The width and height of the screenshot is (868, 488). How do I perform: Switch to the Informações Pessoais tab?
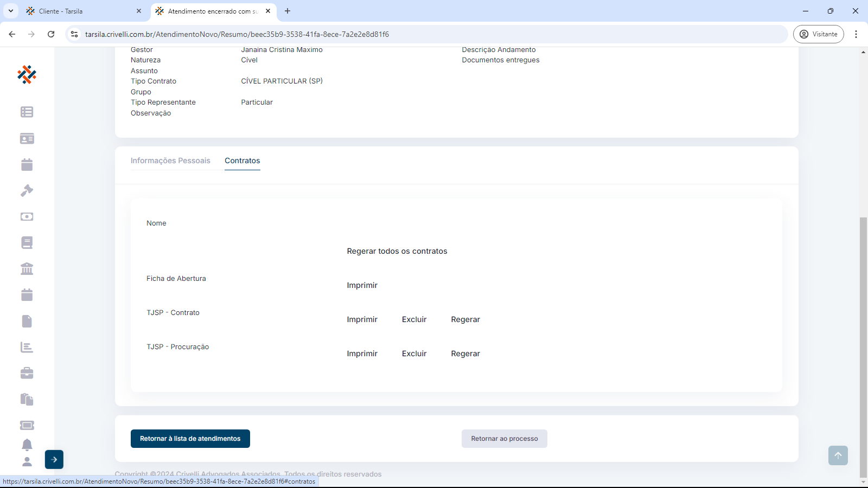[170, 160]
